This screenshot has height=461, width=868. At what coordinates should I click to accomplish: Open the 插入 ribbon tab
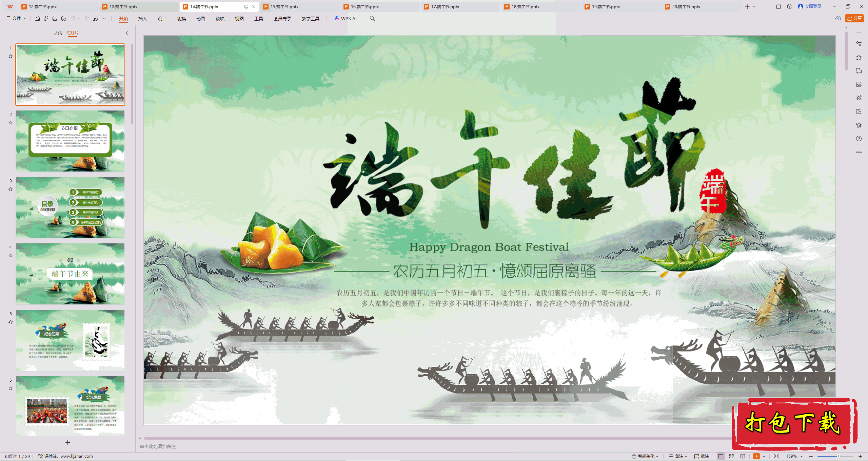tap(142, 19)
